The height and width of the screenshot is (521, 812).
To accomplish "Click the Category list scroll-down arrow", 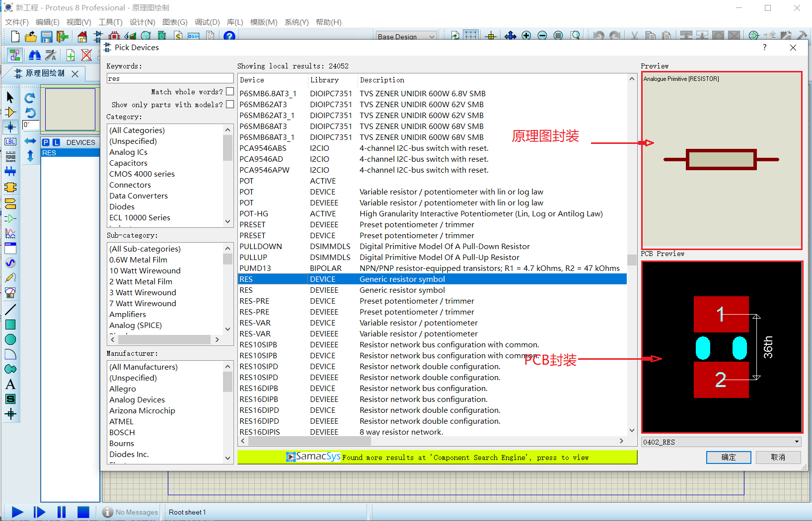I will 228,222.
